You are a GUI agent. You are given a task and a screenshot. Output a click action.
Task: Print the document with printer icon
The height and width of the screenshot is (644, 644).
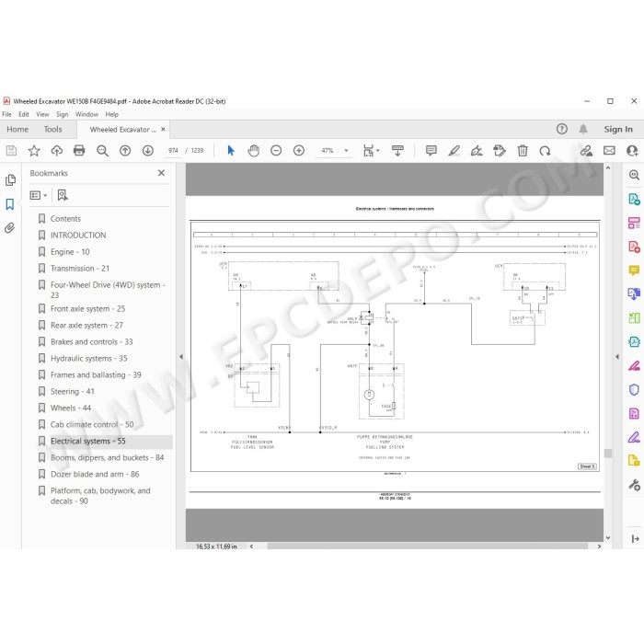coord(79,151)
